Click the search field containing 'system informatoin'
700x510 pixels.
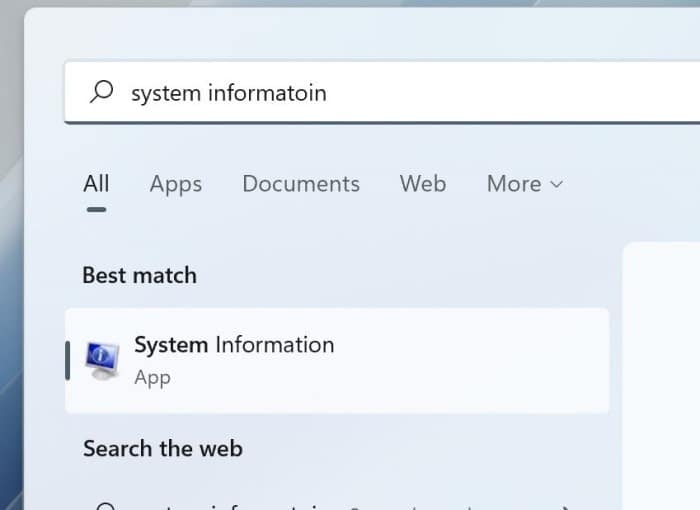pos(382,92)
